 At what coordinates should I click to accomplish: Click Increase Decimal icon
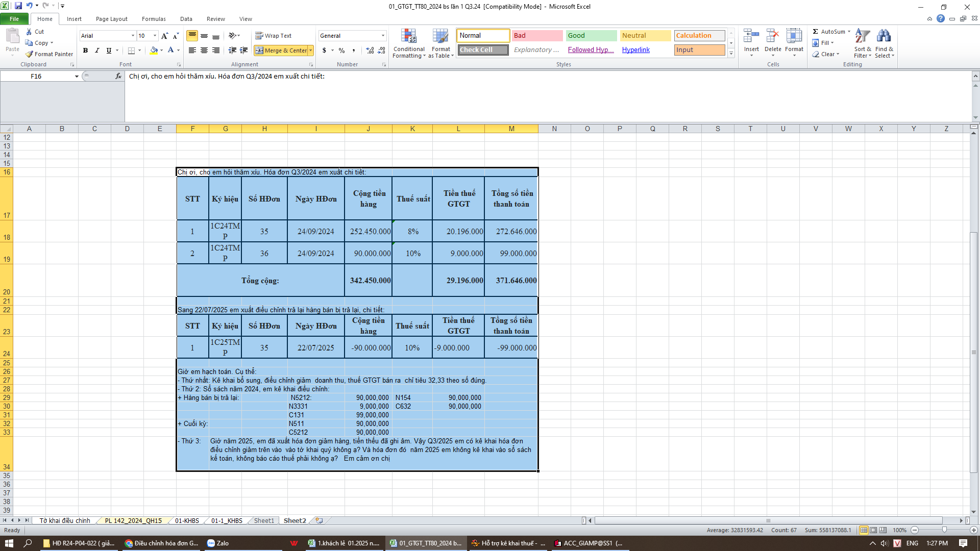pos(370,51)
